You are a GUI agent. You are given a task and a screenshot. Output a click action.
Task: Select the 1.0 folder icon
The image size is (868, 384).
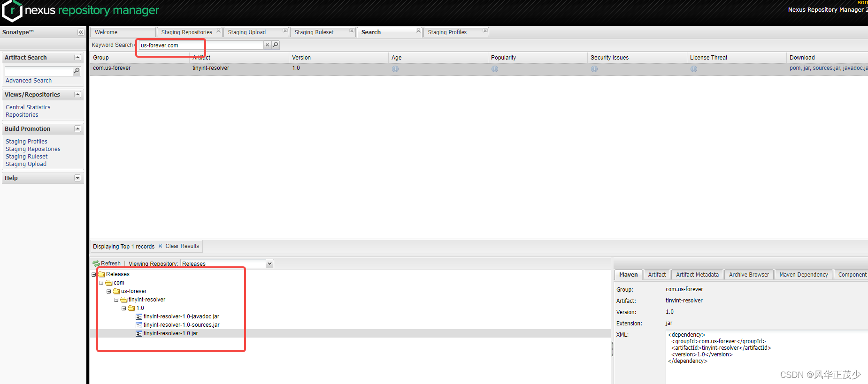click(x=131, y=308)
